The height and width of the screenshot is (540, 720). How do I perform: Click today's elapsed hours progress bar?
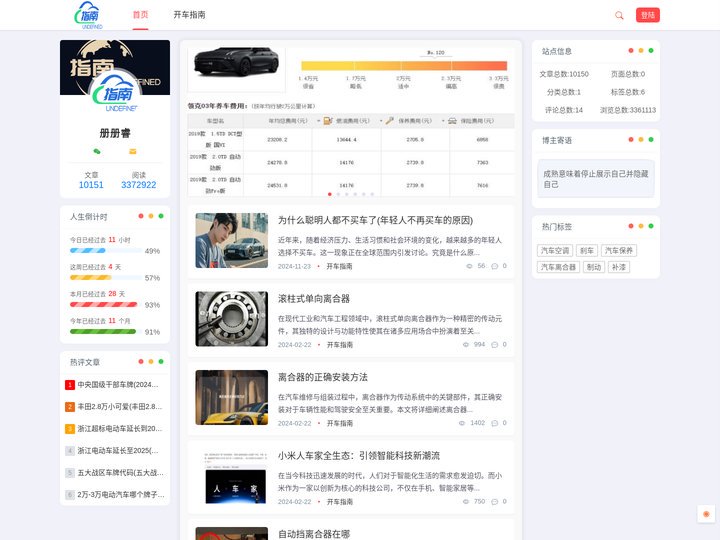point(106,251)
